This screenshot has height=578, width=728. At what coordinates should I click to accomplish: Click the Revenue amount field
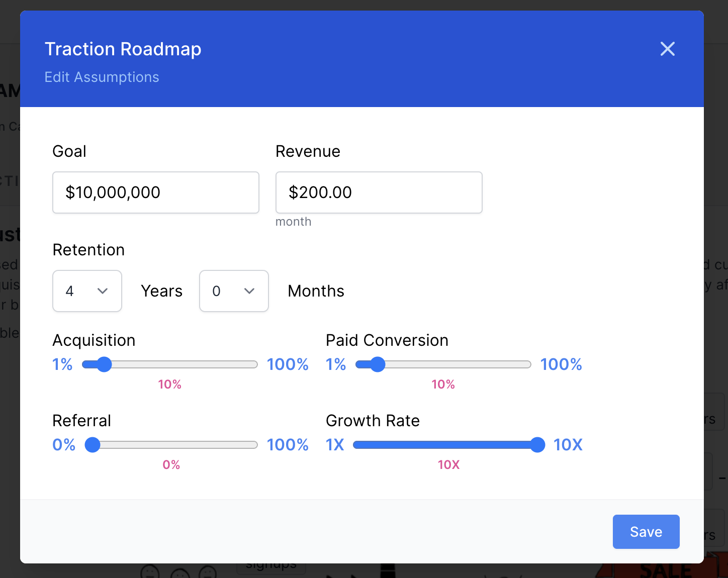tap(379, 192)
